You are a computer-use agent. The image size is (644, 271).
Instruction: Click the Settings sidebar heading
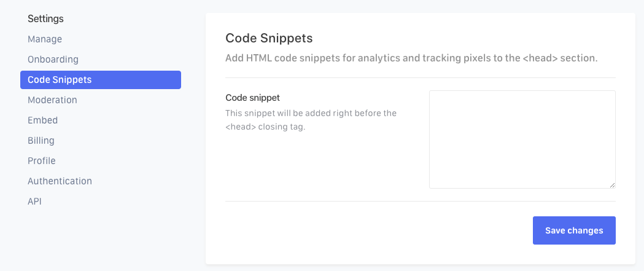(x=45, y=19)
